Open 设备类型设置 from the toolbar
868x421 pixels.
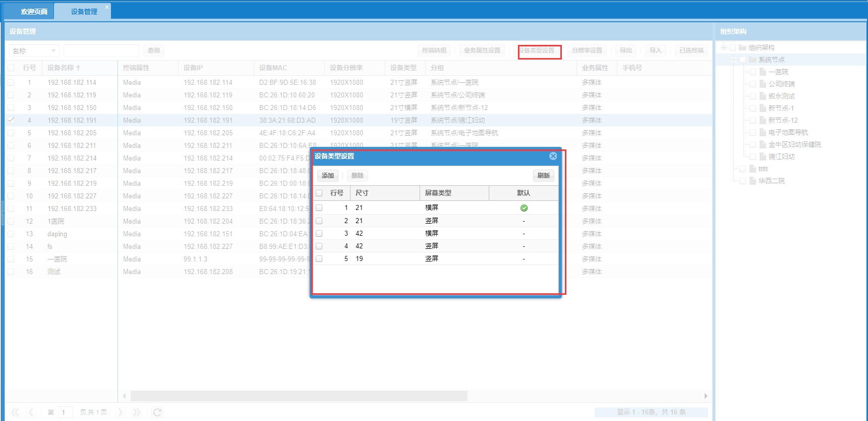[538, 50]
